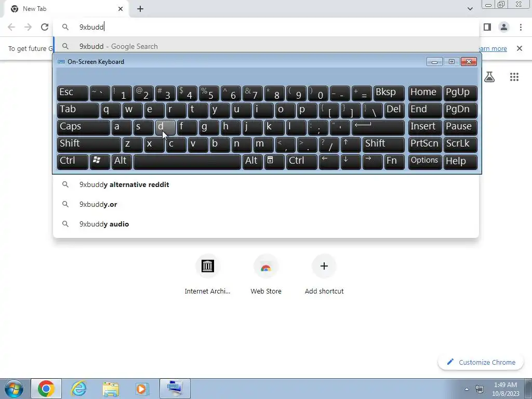Tap the PrtScn key on On-Screen Keyboard
Viewport: 532px width, 399px height.
point(425,144)
